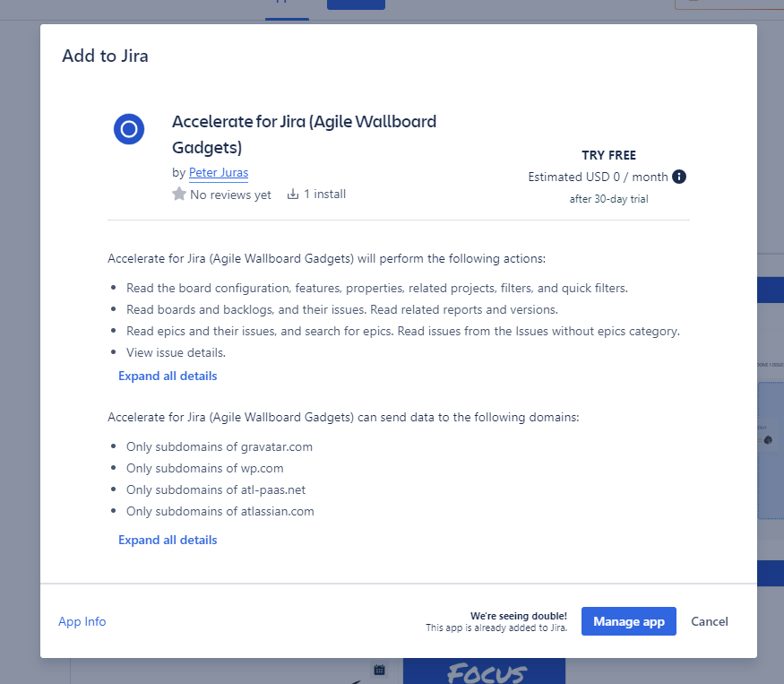Click the install count download icon
This screenshot has height=684, width=784.
(x=293, y=194)
